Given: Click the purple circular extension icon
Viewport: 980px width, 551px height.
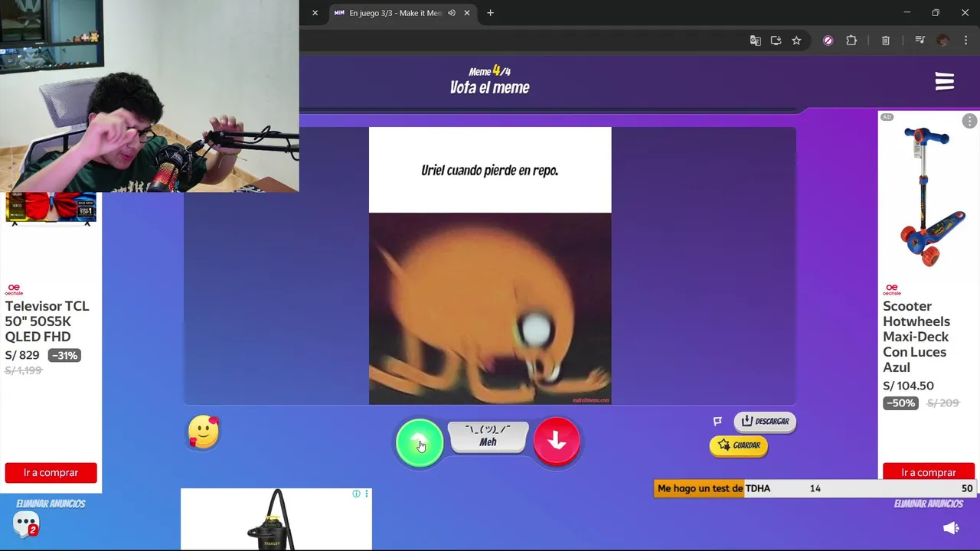Looking at the screenshot, I should click(x=828, y=41).
